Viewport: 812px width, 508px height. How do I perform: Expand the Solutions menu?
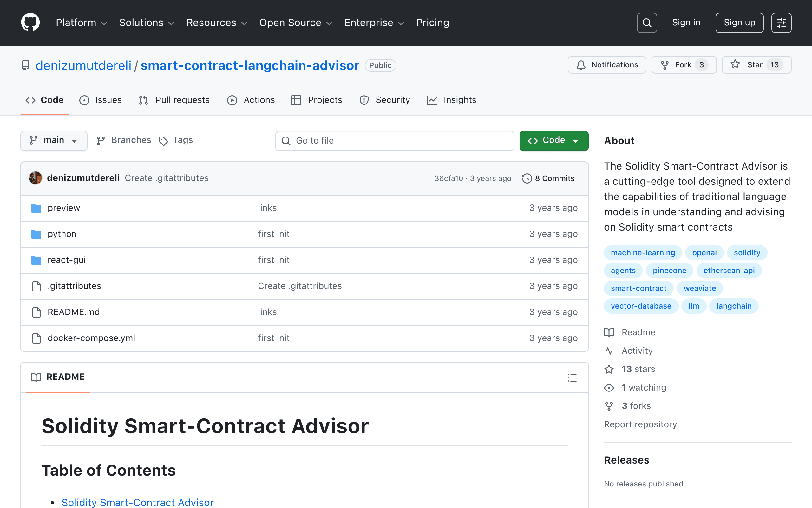tap(147, 23)
